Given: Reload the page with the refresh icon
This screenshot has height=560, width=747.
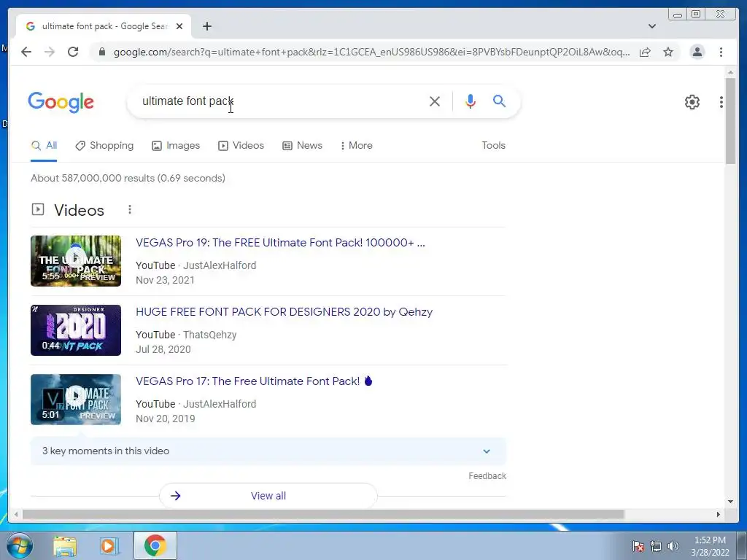Looking at the screenshot, I should (73, 52).
